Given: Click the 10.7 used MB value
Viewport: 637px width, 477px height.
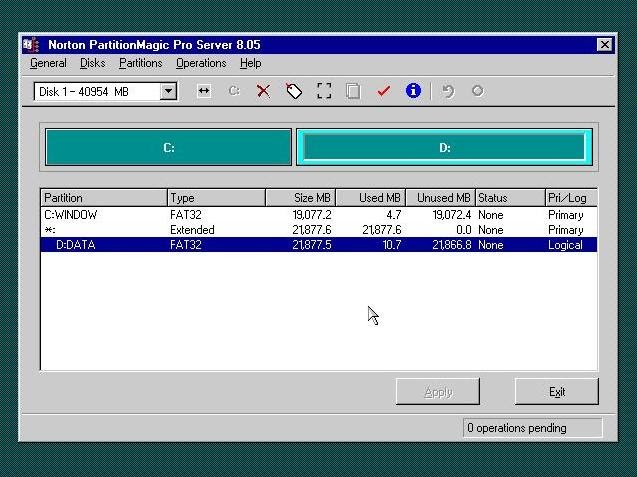Looking at the screenshot, I should (392, 245).
